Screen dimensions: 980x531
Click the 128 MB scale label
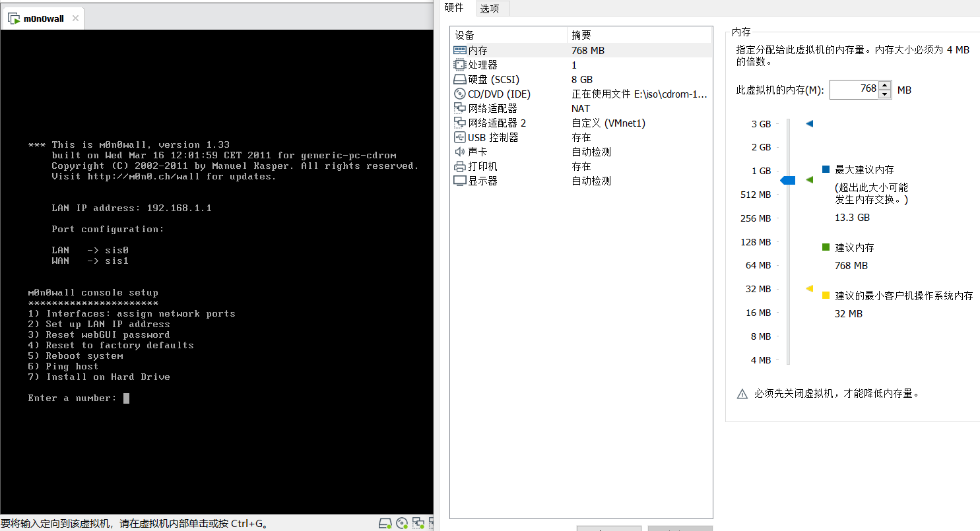[756, 242]
